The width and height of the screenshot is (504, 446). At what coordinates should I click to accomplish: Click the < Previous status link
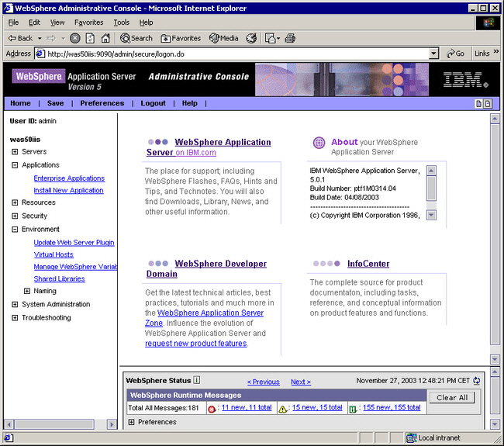click(x=264, y=382)
